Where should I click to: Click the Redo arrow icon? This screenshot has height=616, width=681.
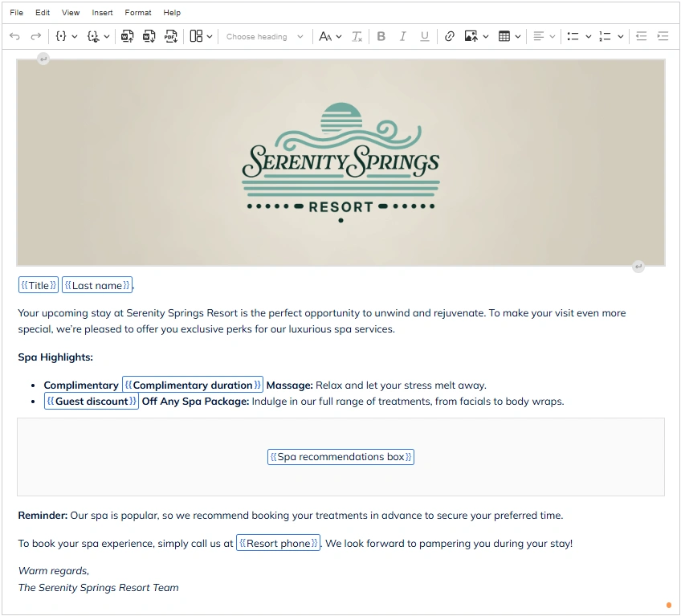[35, 36]
